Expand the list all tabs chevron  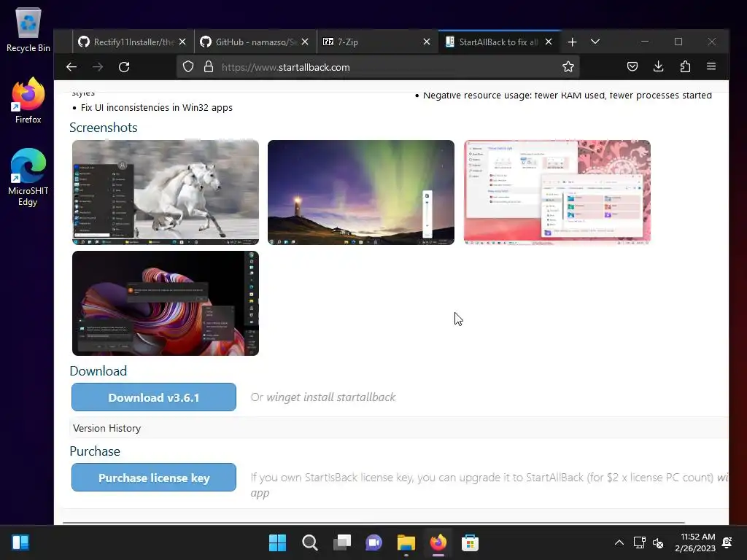click(595, 42)
